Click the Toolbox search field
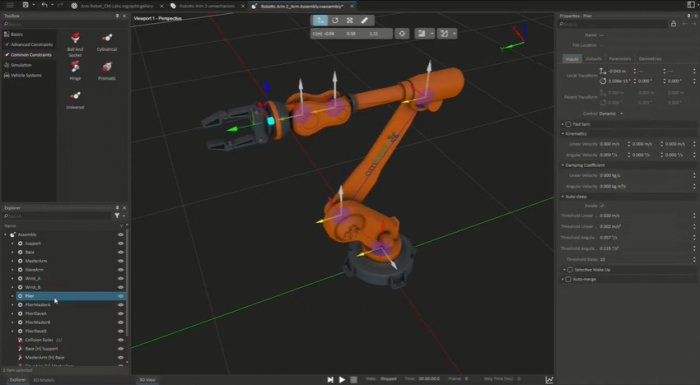The image size is (700, 385). (65, 24)
